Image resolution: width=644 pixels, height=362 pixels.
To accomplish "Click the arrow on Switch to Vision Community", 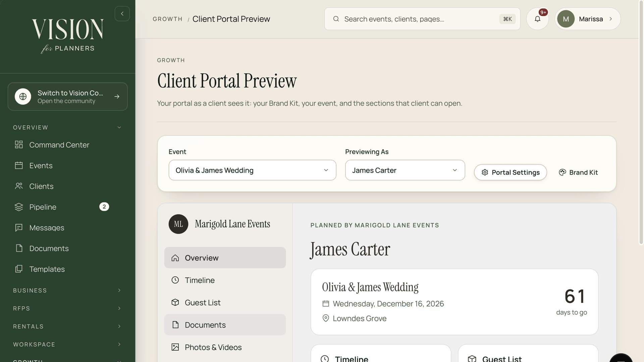I will (117, 97).
